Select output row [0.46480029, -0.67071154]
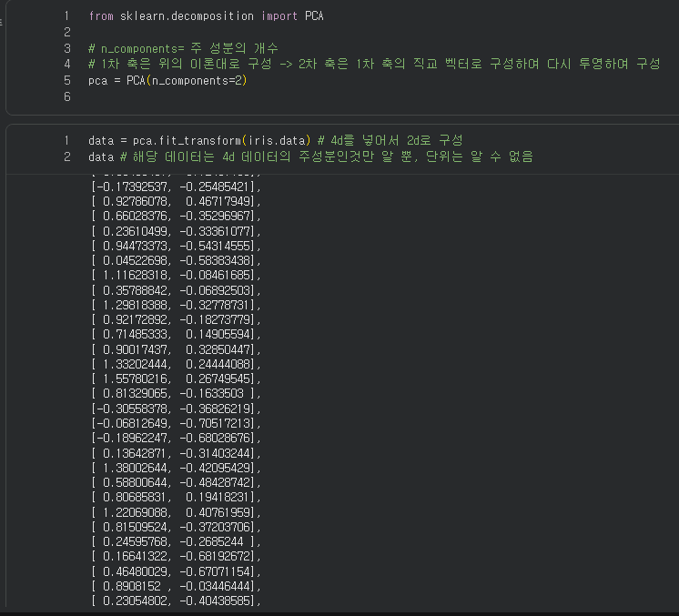The height and width of the screenshot is (616, 679). pyautogui.click(x=177, y=571)
